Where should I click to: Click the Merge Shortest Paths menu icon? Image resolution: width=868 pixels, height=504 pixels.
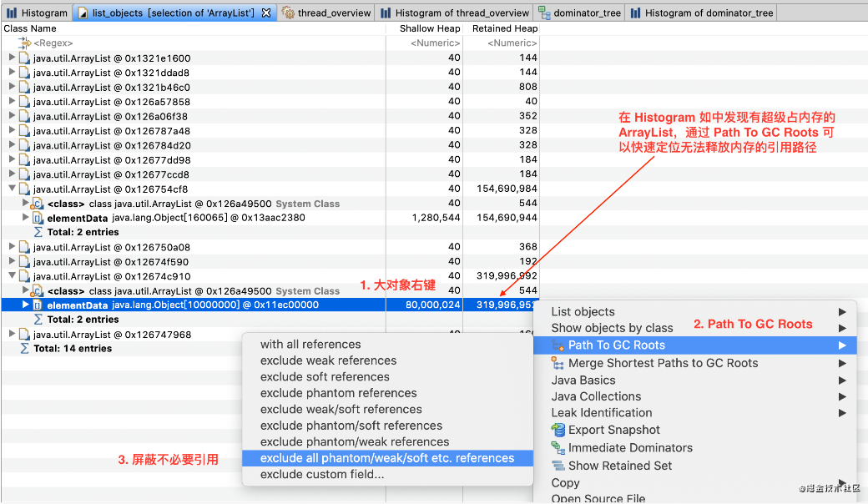558,363
